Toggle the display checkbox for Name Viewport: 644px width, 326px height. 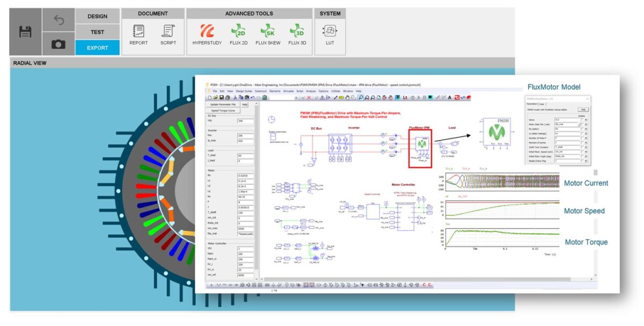pyautogui.click(x=582, y=120)
